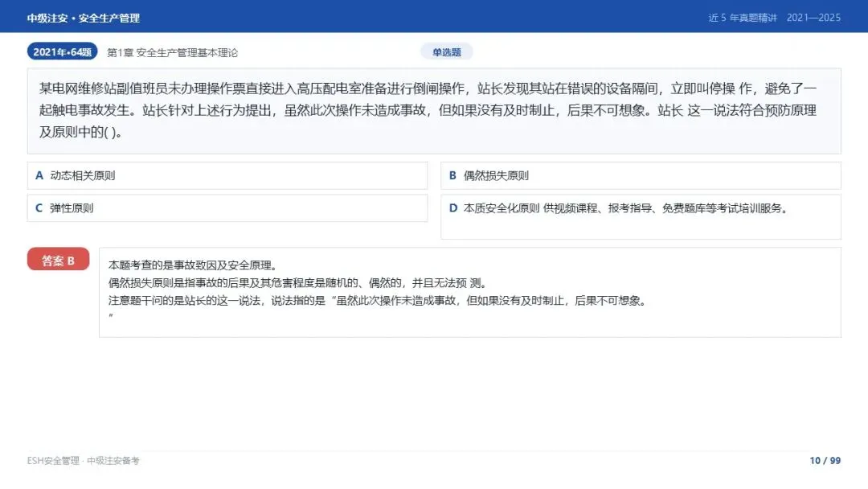Select answer option C 弹性原则
Image resolution: width=868 pixels, height=489 pixels.
(x=227, y=208)
